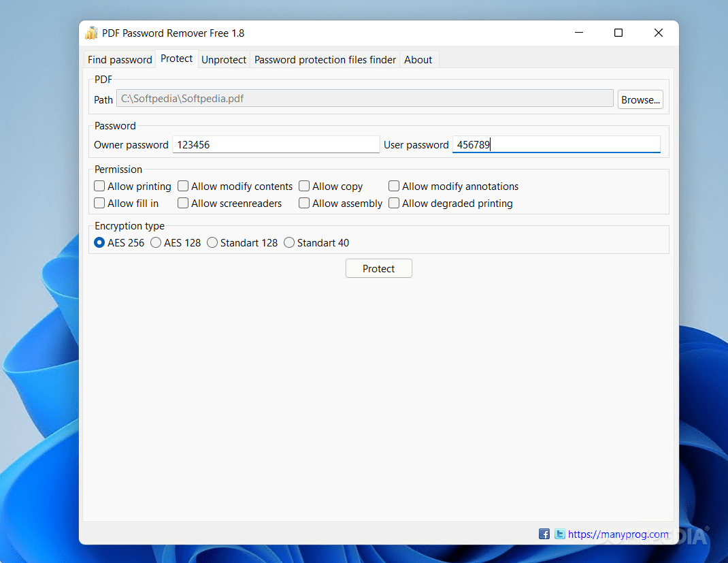Enable Allow assembly
This screenshot has width=728, height=563.
(303, 203)
